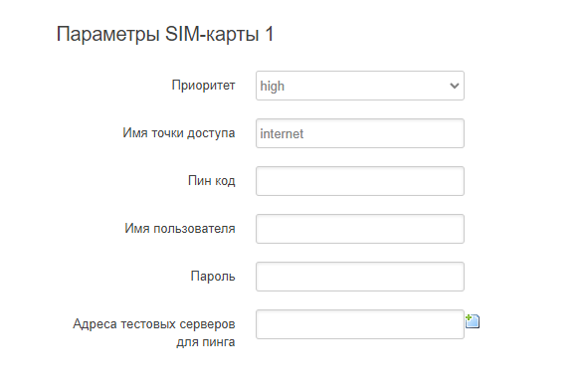
Task: Click 'SIM-карты 1' in the section heading
Action: (x=219, y=34)
